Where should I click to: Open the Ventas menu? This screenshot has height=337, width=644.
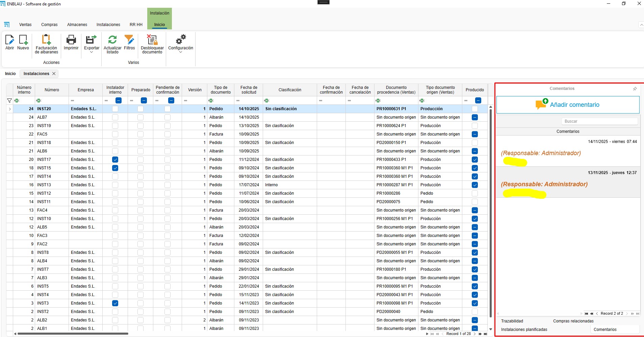tap(25, 25)
